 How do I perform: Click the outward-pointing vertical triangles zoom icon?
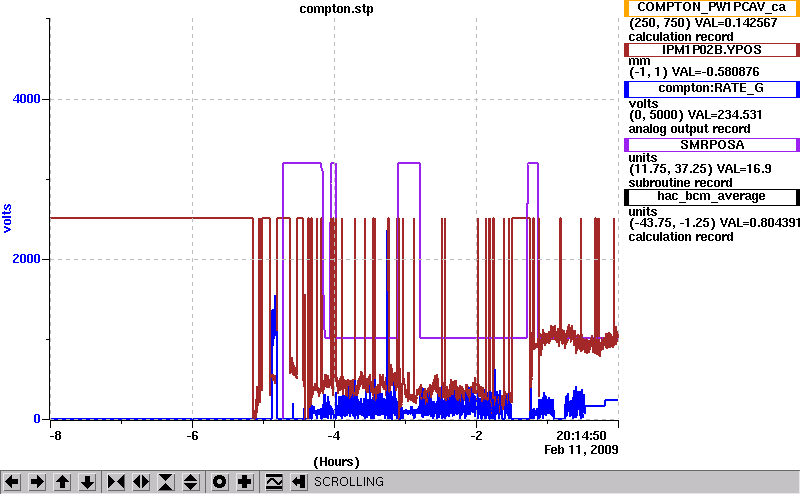coord(191,482)
